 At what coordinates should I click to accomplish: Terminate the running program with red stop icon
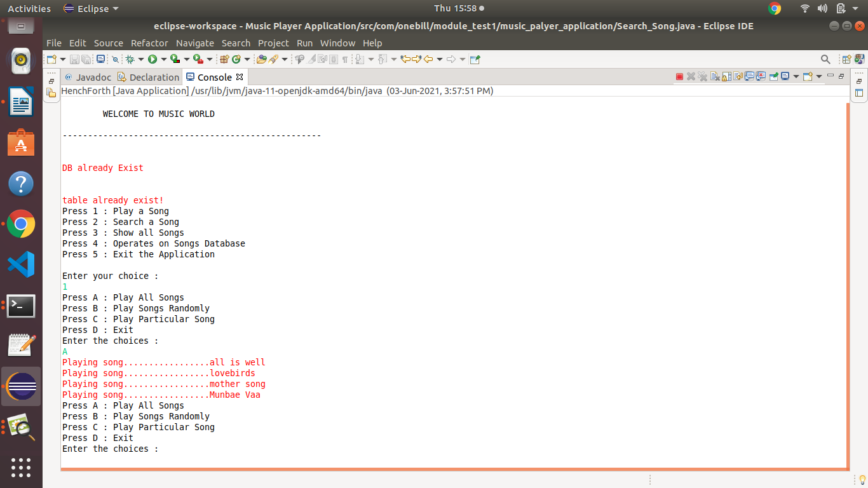pos(679,77)
